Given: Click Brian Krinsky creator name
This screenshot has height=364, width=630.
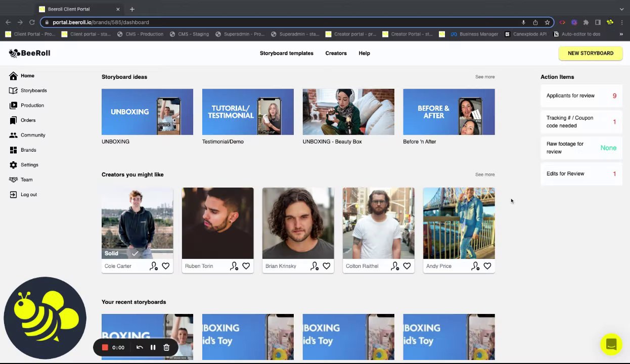Looking at the screenshot, I should tap(281, 266).
